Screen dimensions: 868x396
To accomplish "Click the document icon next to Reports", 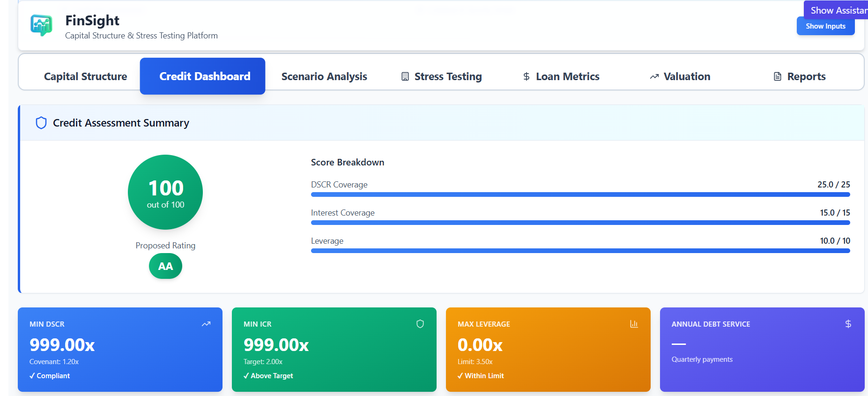I will tap(778, 76).
